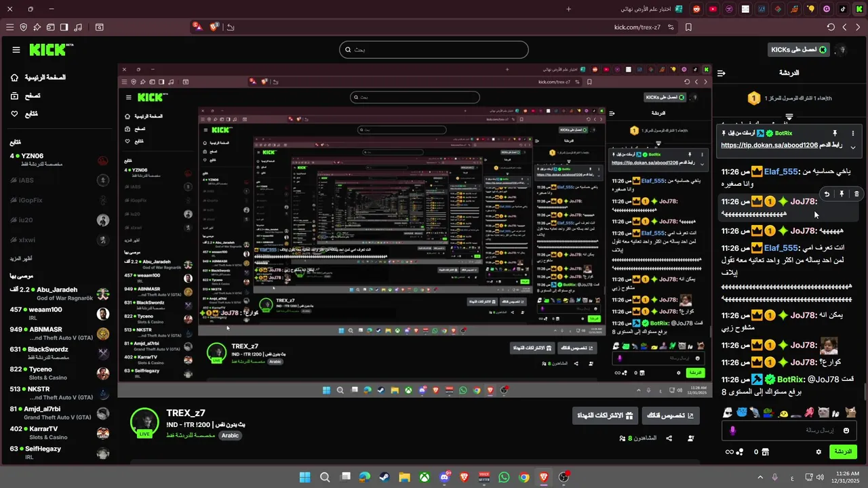868x488 pixels.
Task: Click the TREX_z7 channel avatar
Action: 144,423
